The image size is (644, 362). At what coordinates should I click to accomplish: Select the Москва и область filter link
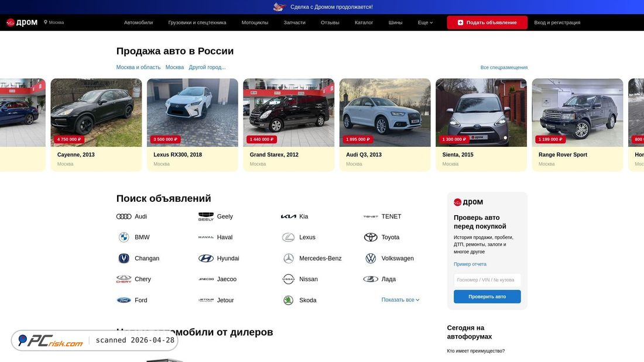[x=138, y=67]
